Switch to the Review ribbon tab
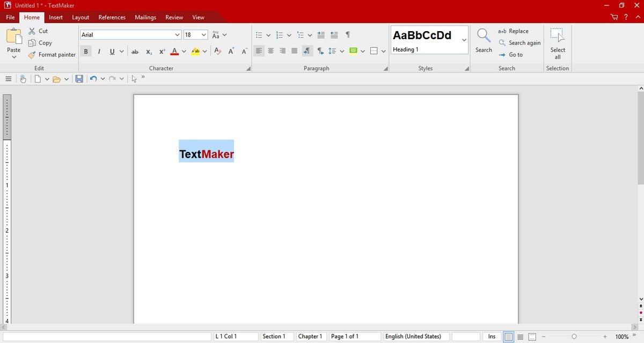 (174, 17)
